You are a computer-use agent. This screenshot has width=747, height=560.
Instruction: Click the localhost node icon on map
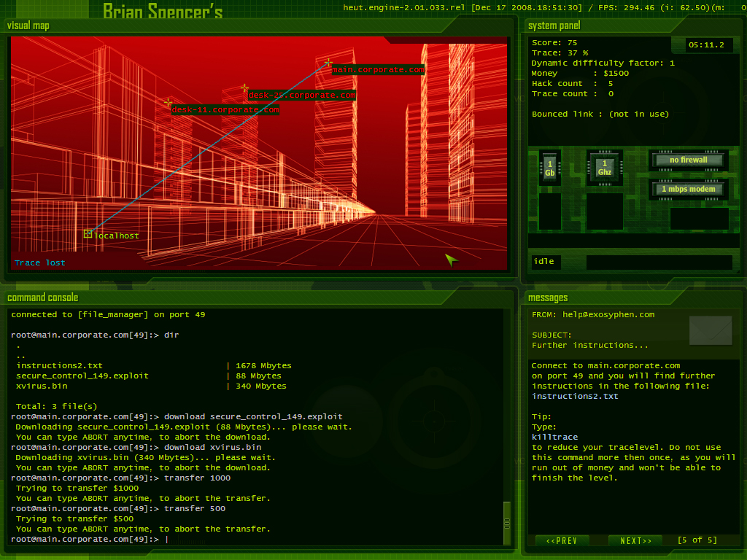pos(88,233)
